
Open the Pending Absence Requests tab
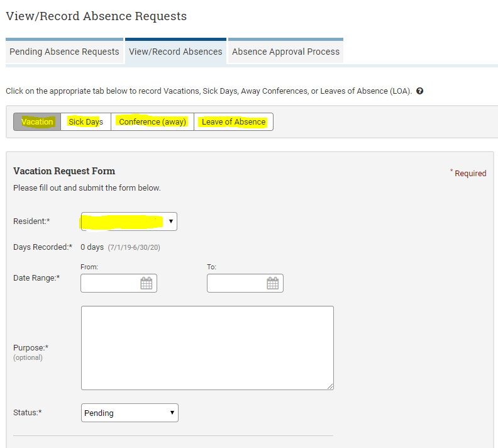[64, 52]
